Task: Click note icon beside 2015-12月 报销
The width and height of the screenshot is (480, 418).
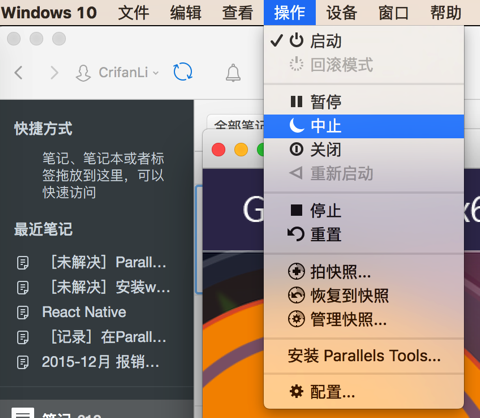Action: click(x=22, y=362)
